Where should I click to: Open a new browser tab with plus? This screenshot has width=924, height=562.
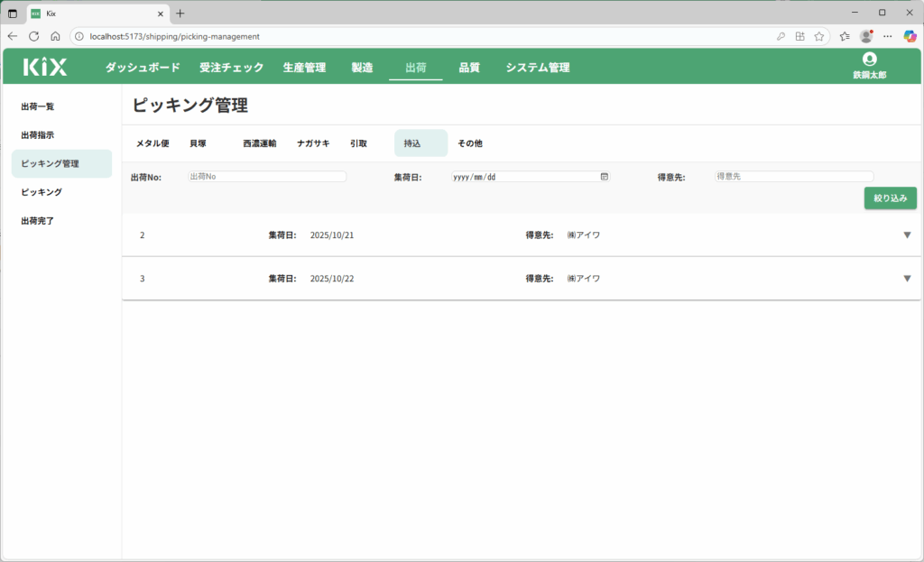pos(180,14)
